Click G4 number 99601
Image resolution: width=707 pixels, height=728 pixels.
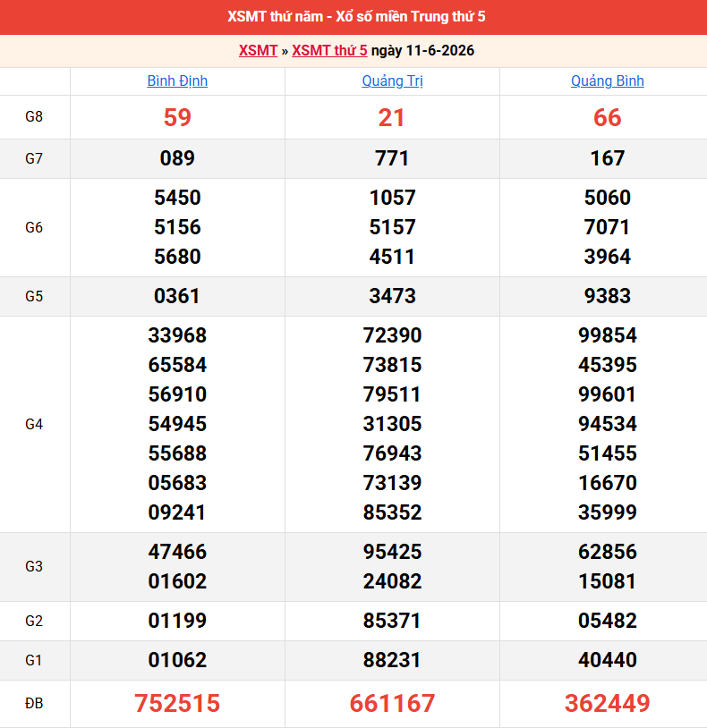tap(607, 394)
